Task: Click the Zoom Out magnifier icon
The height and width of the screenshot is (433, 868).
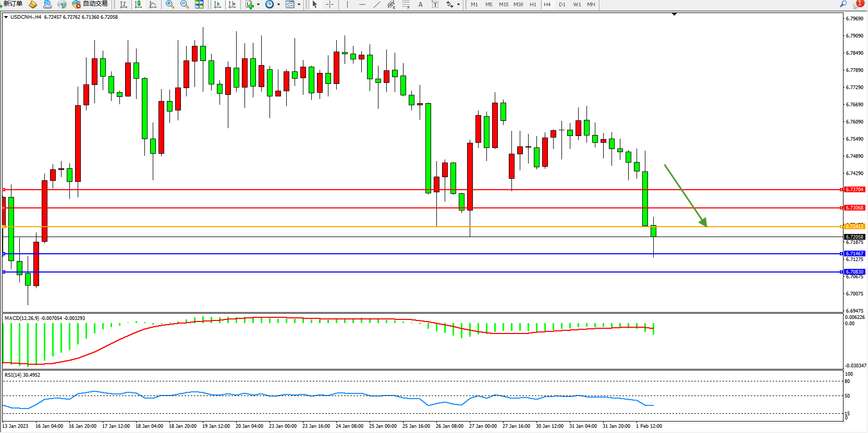Action: [184, 5]
